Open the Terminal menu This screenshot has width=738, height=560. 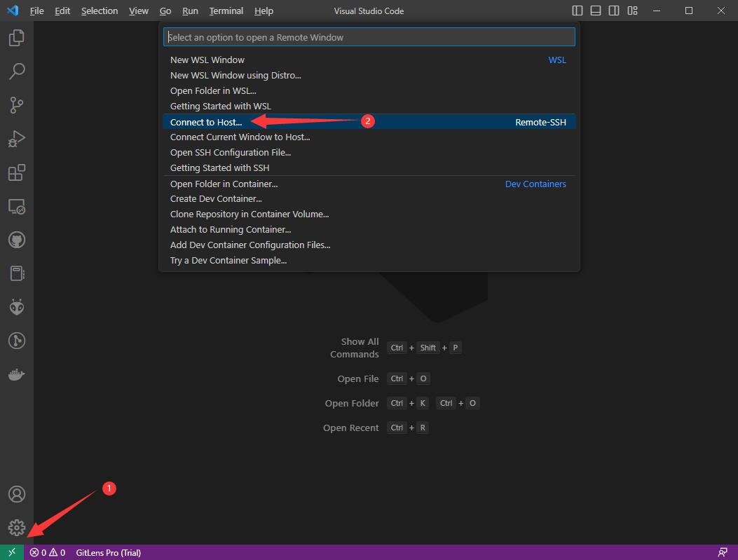(x=226, y=11)
